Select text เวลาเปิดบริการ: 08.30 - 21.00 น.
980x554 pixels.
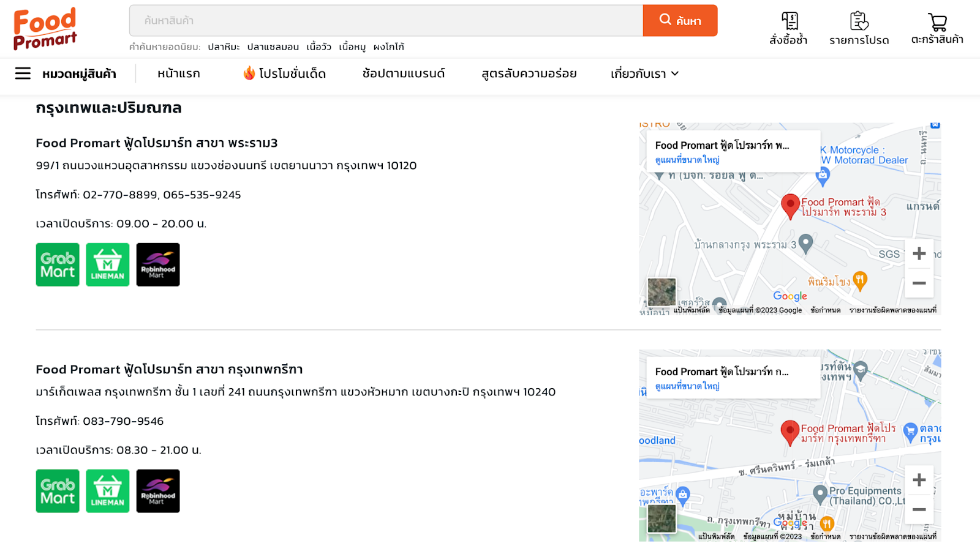(x=118, y=451)
